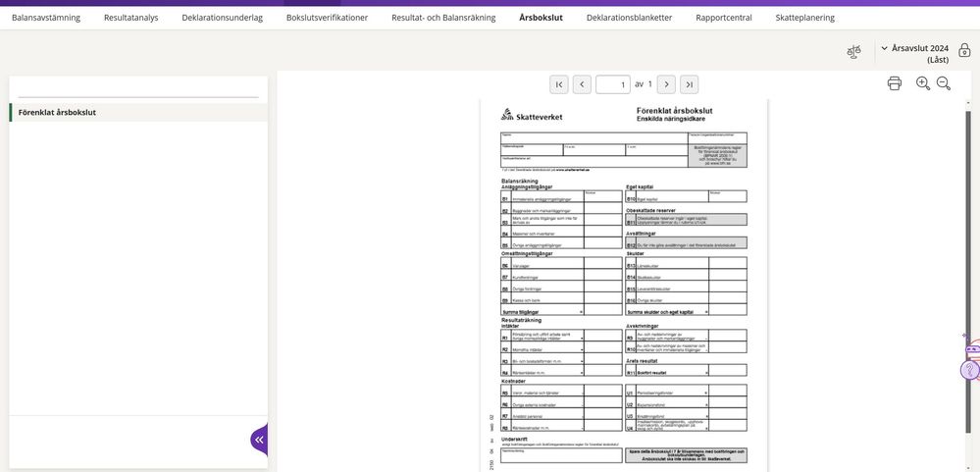Click the balance scale icon

pyautogui.click(x=853, y=52)
